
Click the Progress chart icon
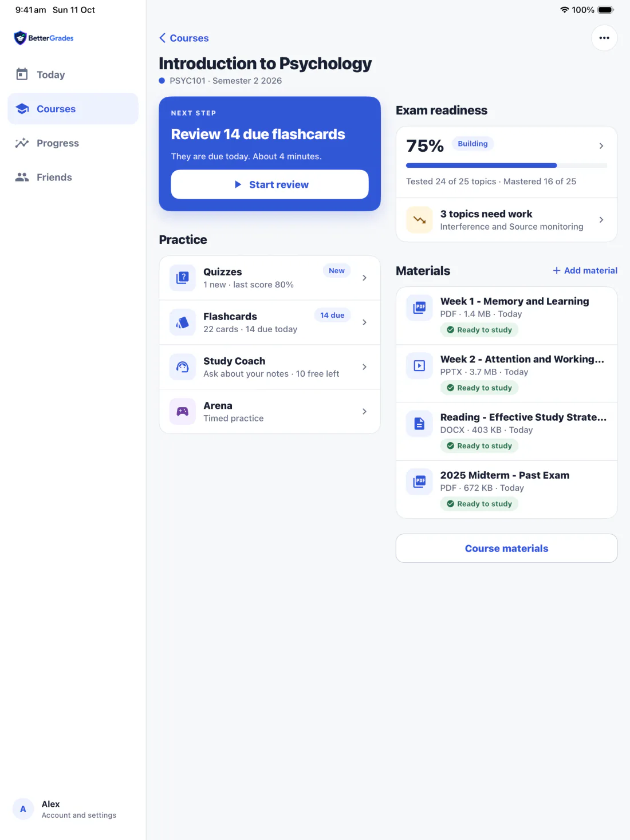pyautogui.click(x=22, y=143)
